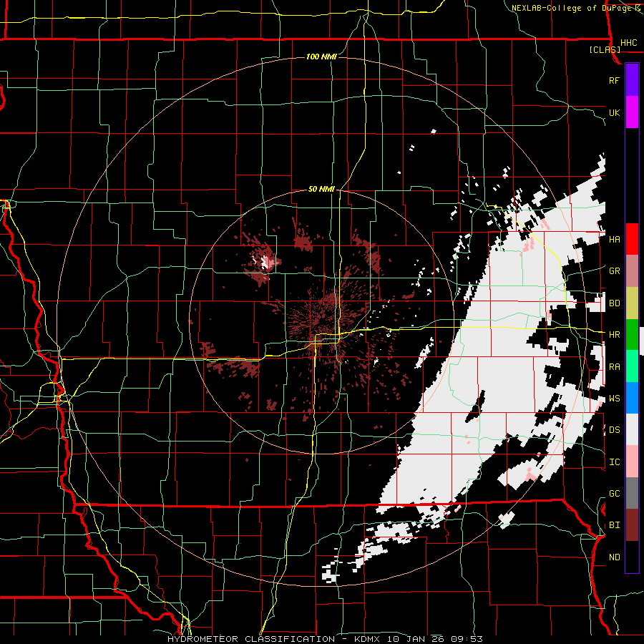644x644 pixels.
Task: Click the mint RA legend color swatch
Action: tap(632, 366)
